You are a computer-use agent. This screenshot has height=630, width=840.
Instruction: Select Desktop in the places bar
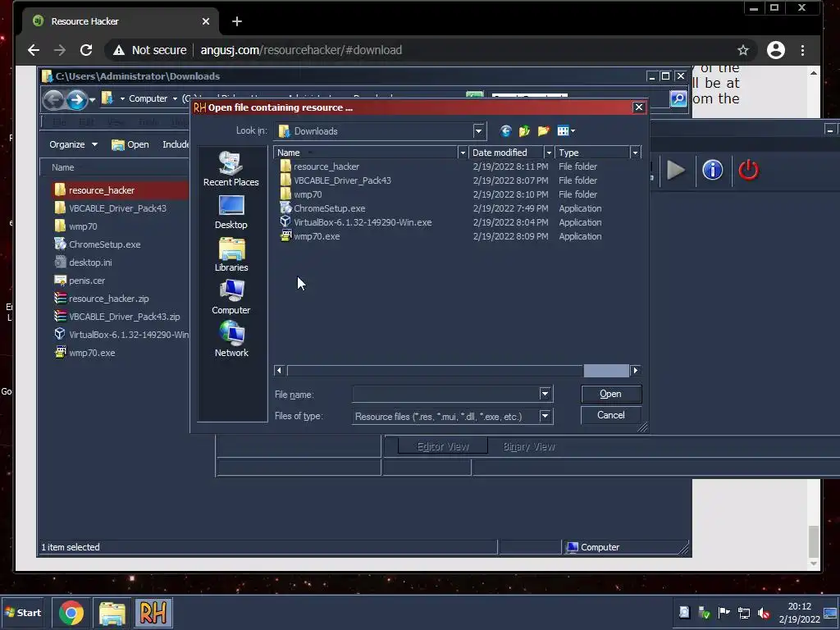click(231, 212)
